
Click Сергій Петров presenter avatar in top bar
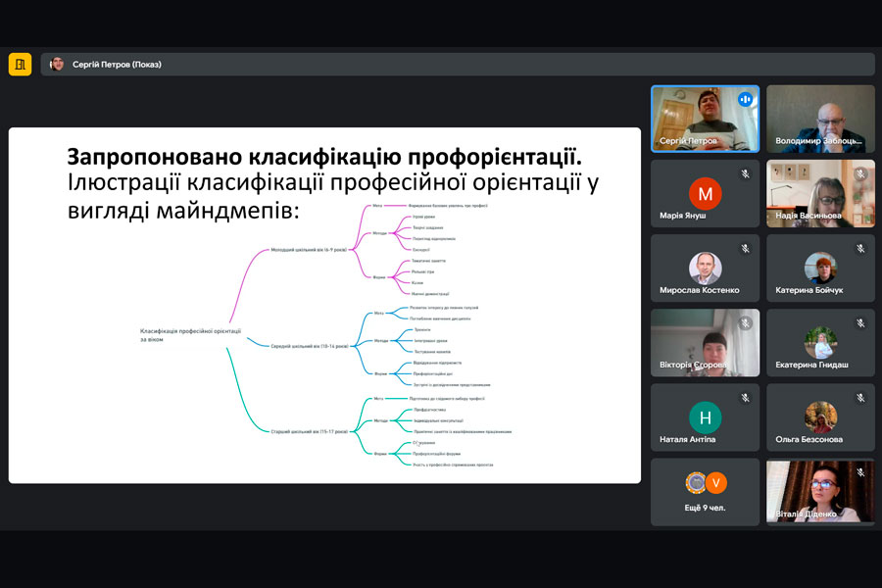click(x=57, y=64)
